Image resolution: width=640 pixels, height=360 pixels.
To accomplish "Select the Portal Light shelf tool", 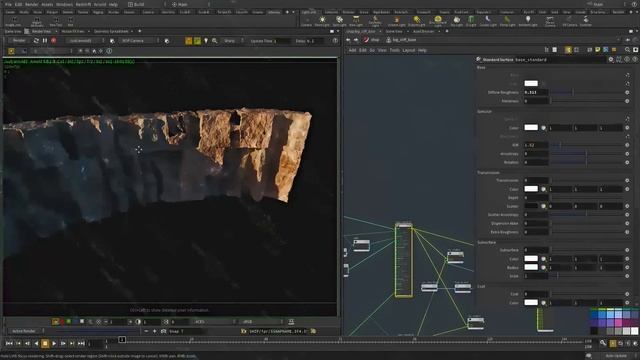I will click(507, 21).
